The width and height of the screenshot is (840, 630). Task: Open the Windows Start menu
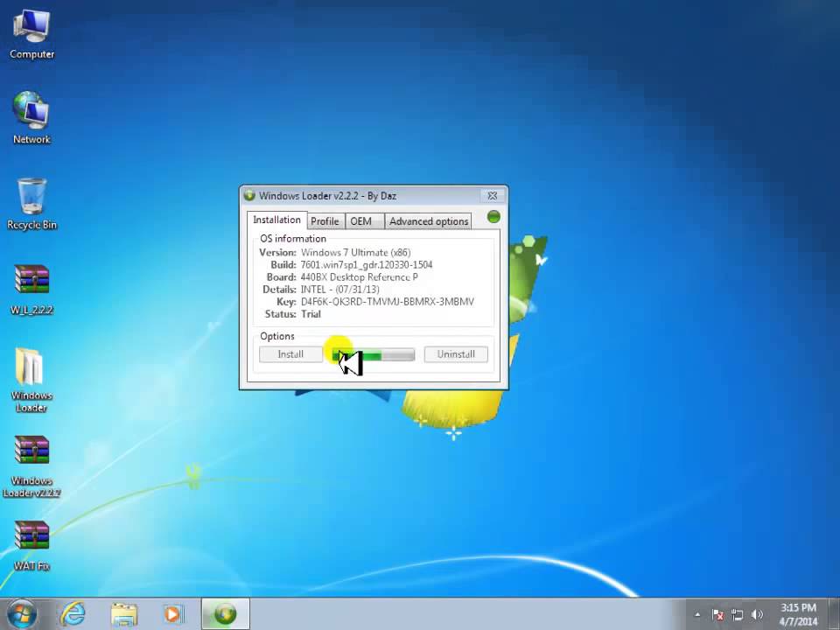[23, 614]
